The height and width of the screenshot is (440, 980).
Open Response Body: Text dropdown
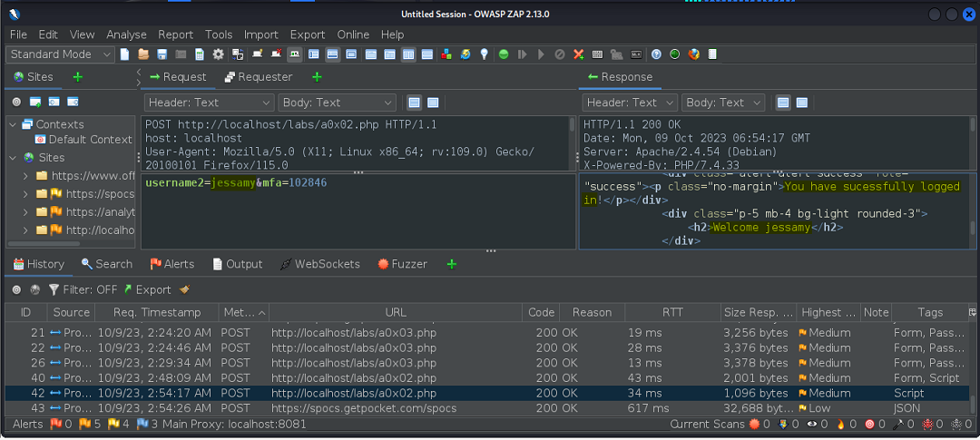[723, 103]
